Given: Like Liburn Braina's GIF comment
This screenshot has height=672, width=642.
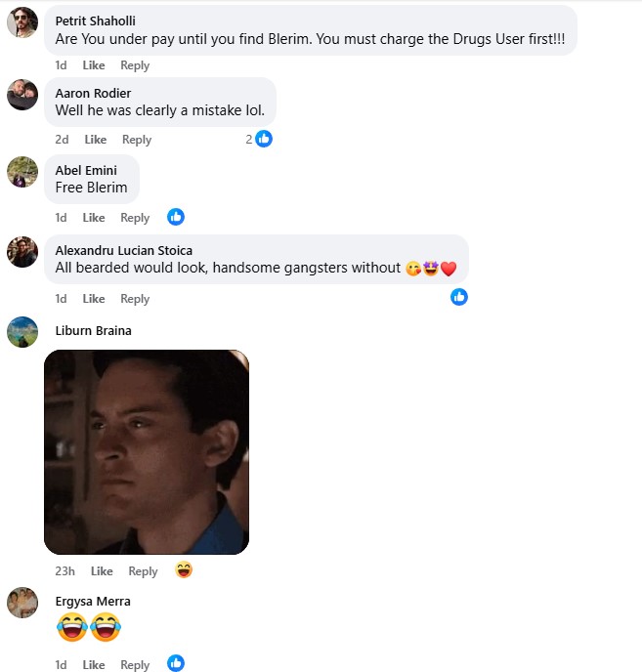Looking at the screenshot, I should 102,571.
